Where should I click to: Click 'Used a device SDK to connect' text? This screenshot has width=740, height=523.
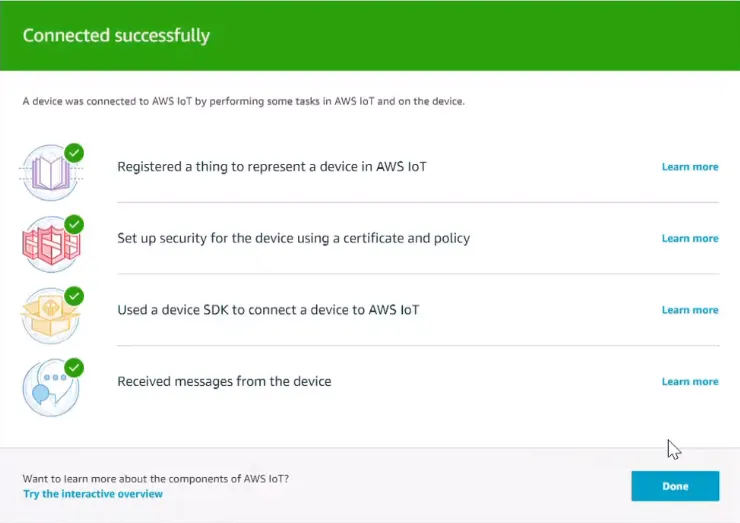tap(268, 310)
